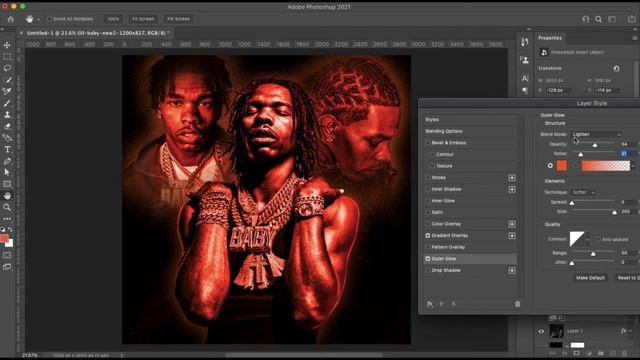Click the fx icon in the Layer Style dialog

click(x=430, y=304)
